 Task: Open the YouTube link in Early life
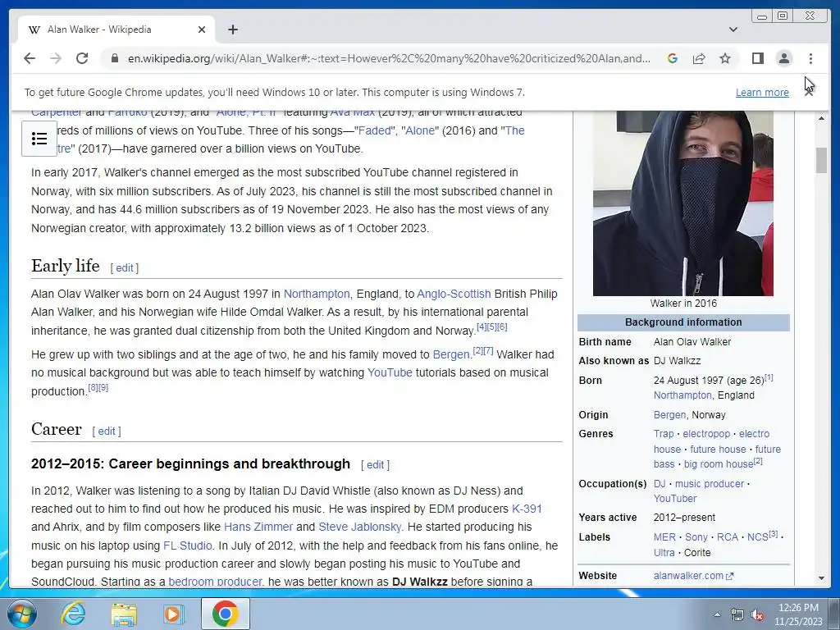click(x=390, y=373)
